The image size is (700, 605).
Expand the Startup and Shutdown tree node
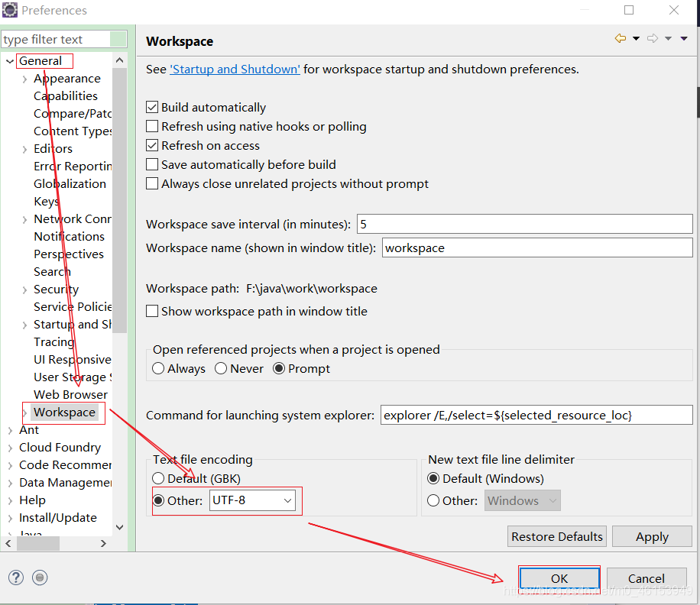(x=24, y=325)
